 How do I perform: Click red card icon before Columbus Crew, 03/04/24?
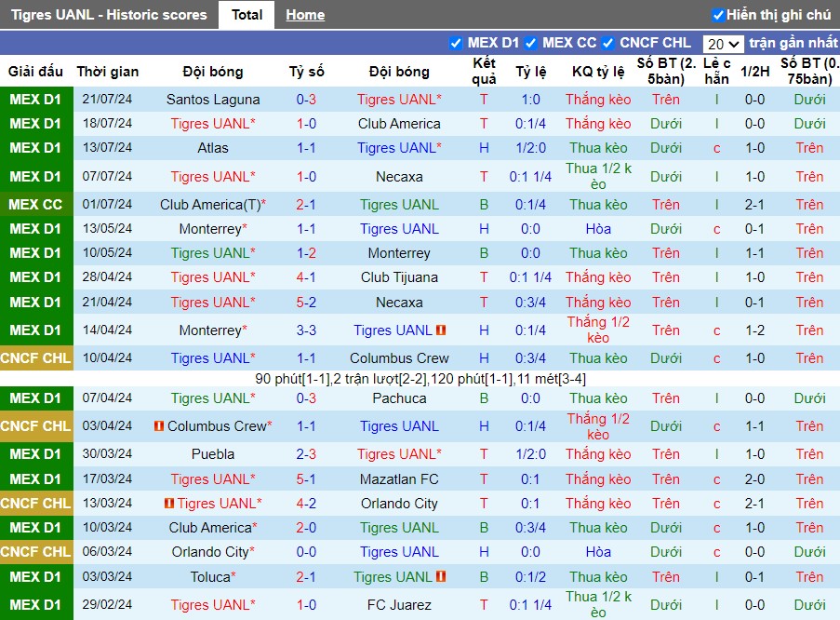click(158, 425)
